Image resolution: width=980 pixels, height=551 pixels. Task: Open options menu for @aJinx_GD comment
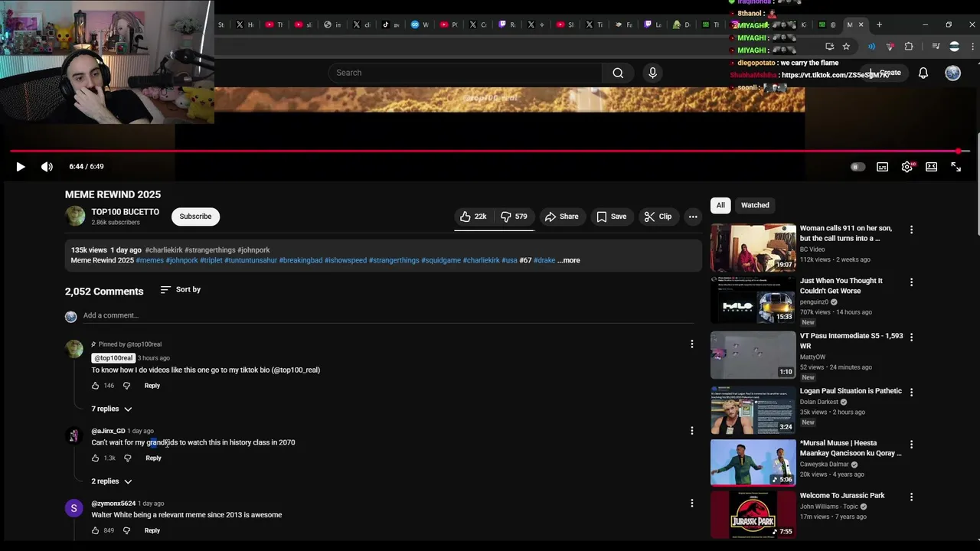pos(692,431)
